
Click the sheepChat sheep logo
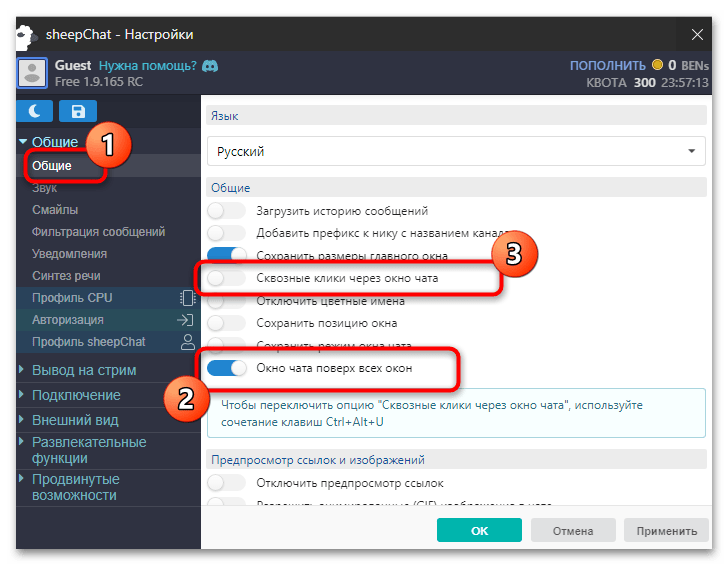pyautogui.click(x=26, y=36)
